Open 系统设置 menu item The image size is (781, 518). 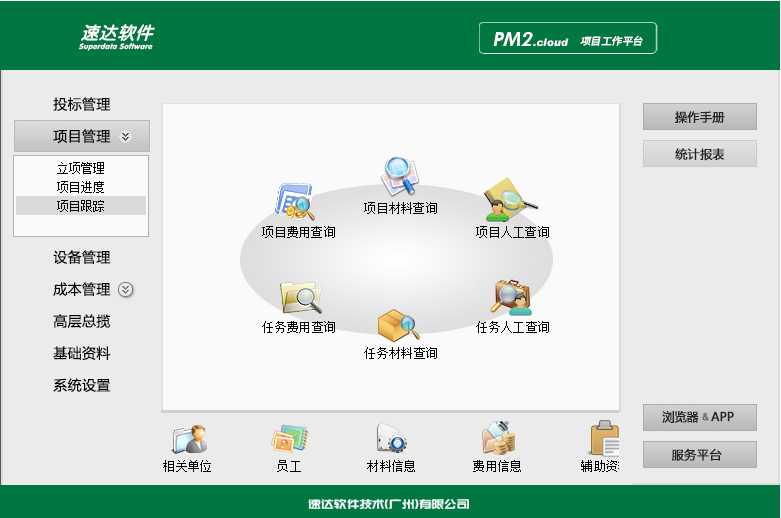pos(82,385)
